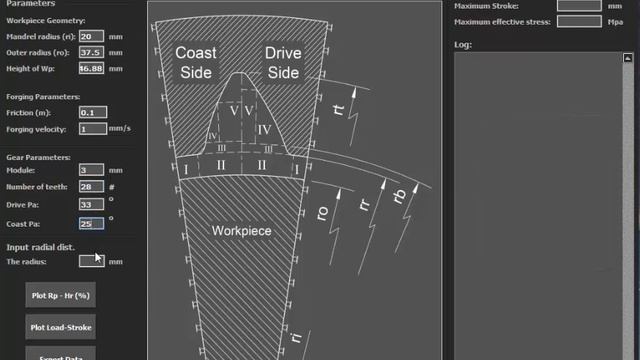Click the Mandrel radius input field

(x=91, y=36)
